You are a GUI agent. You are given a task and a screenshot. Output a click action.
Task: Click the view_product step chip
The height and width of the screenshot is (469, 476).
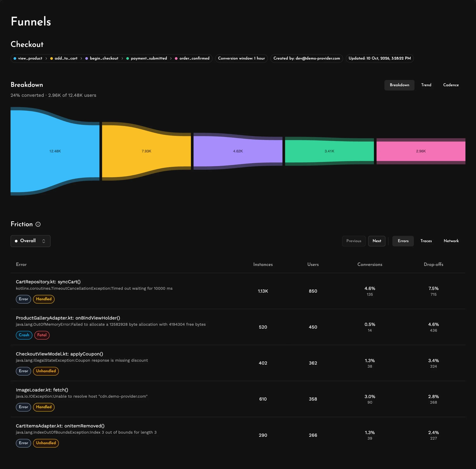28,58
